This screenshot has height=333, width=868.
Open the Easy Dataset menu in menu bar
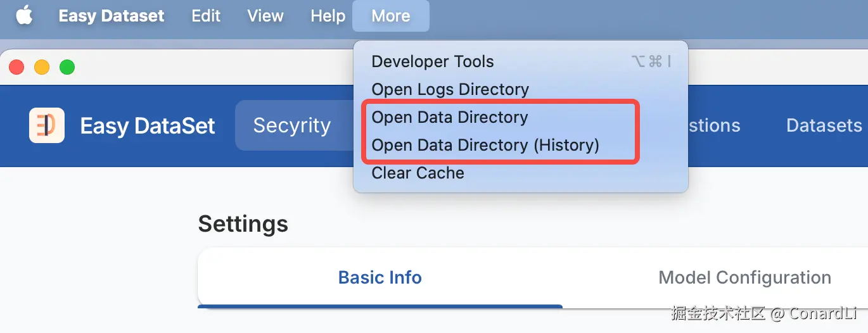coord(112,16)
